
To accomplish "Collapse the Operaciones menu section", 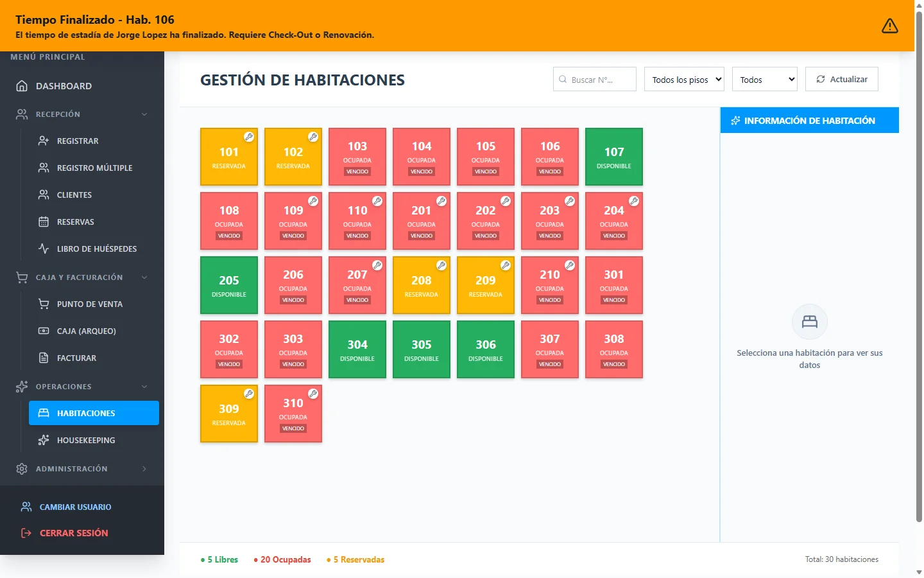I will pyautogui.click(x=82, y=387).
